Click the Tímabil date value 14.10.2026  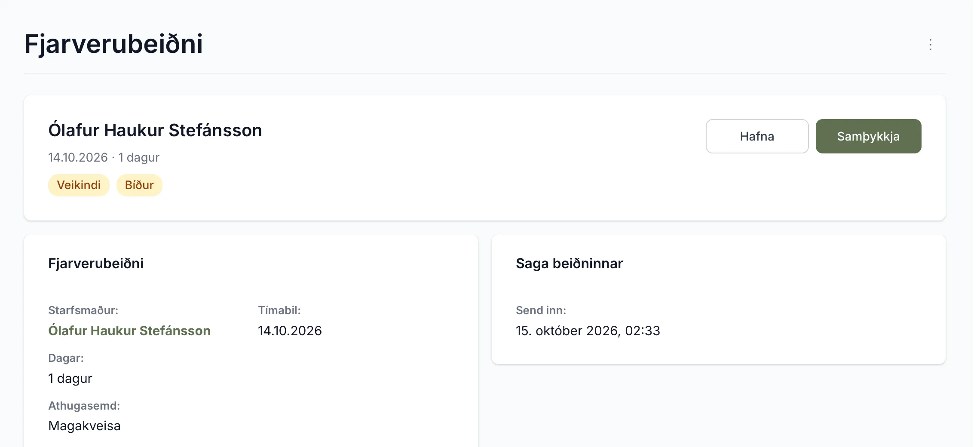pyautogui.click(x=290, y=331)
